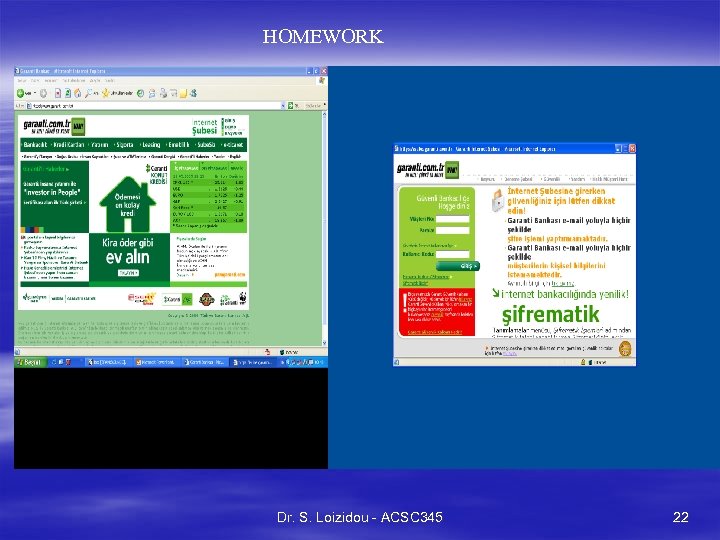Click the Yardım link in popup top menu
This screenshot has height=540, width=720.
577,179
